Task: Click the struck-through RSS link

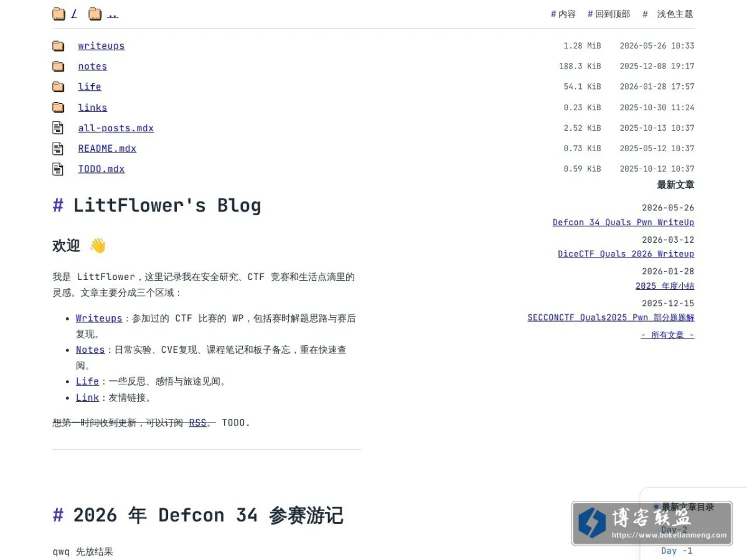Action: coord(197,423)
